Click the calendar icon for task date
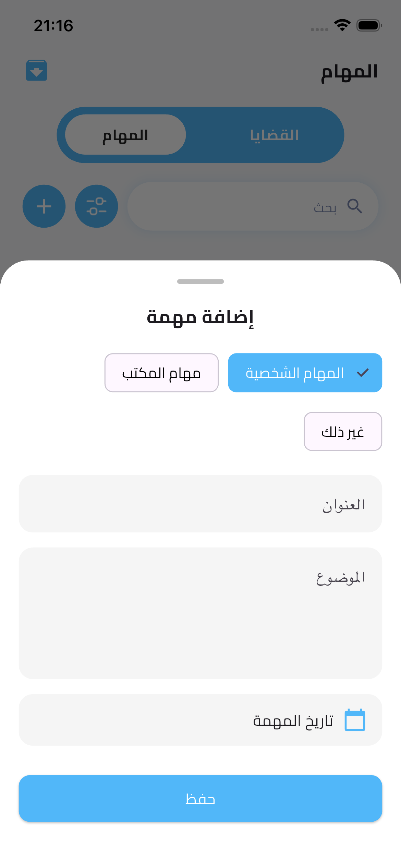This screenshot has width=401, height=868. 355,720
